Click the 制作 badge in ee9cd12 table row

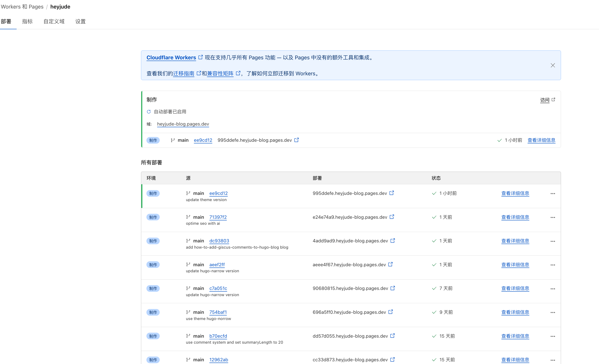(x=153, y=194)
